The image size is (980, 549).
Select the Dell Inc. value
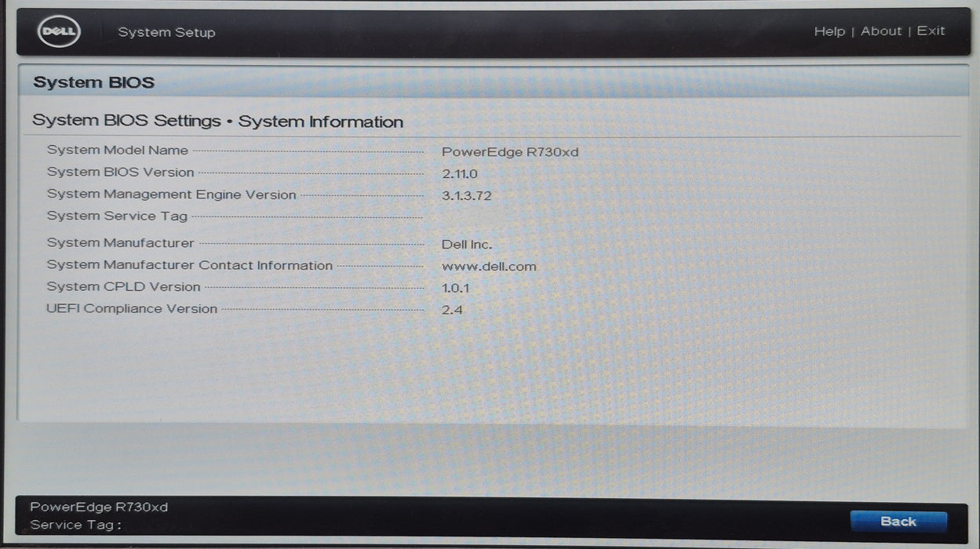467,245
